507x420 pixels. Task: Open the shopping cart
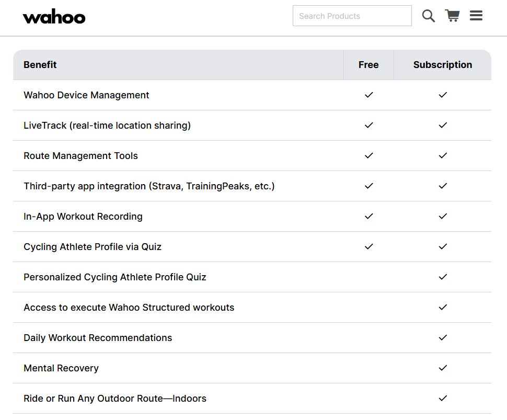pyautogui.click(x=452, y=16)
